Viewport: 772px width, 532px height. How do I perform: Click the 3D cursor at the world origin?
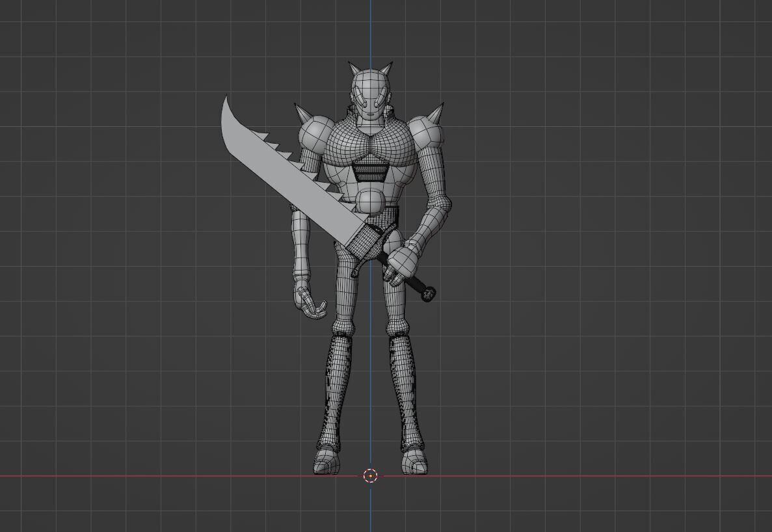(x=370, y=476)
